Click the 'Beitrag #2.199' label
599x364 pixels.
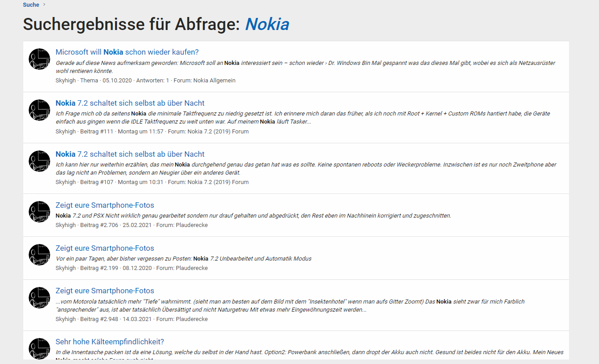pos(99,268)
